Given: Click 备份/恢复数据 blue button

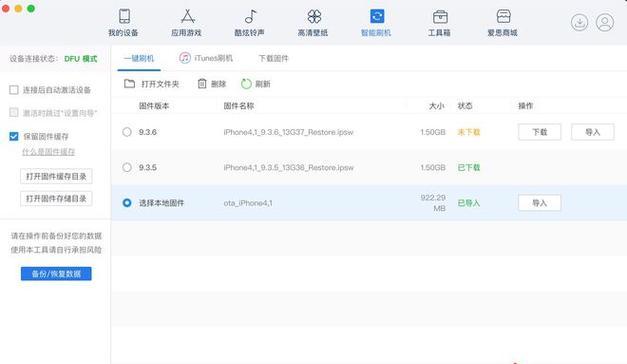Looking at the screenshot, I should [56, 274].
